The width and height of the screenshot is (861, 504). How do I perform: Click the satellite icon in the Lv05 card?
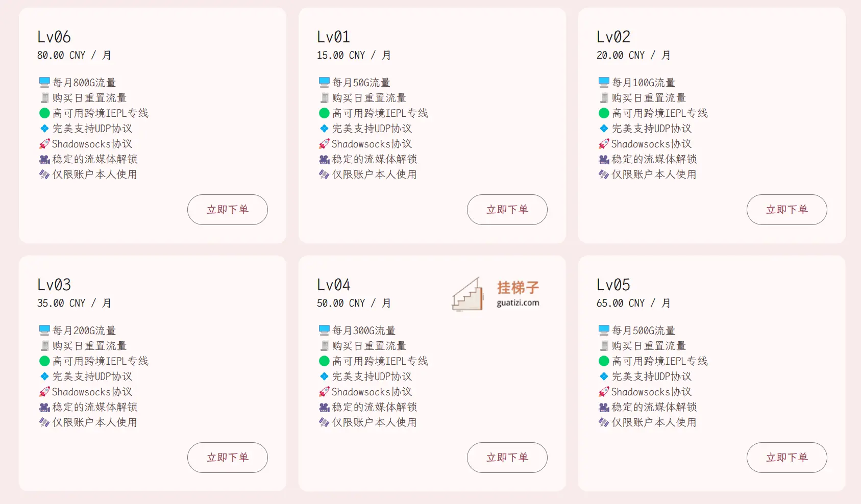point(604,422)
